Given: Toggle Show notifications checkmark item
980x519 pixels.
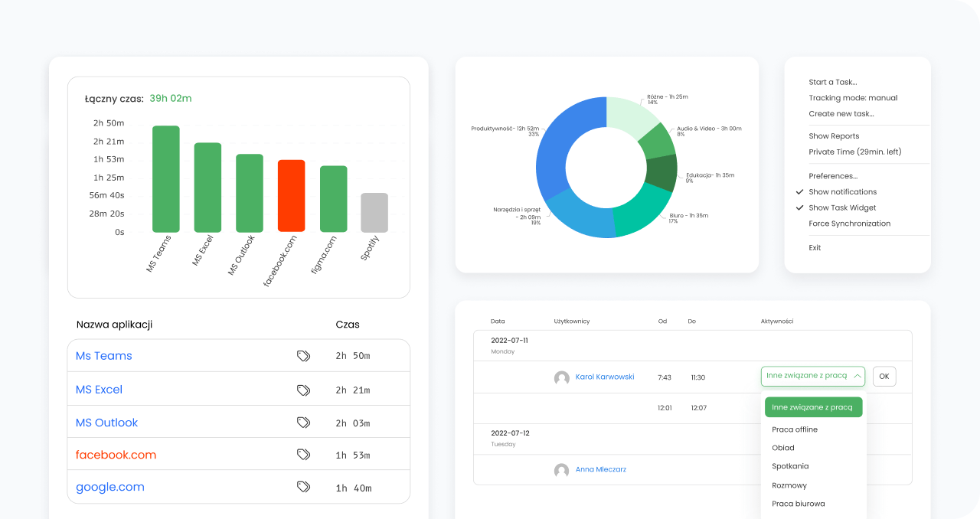Looking at the screenshot, I should point(842,192).
